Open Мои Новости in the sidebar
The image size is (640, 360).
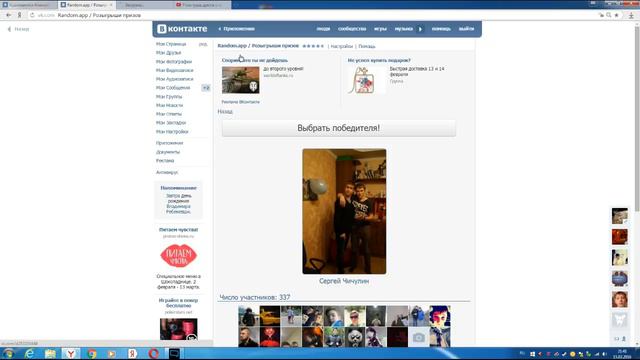[x=169, y=105]
